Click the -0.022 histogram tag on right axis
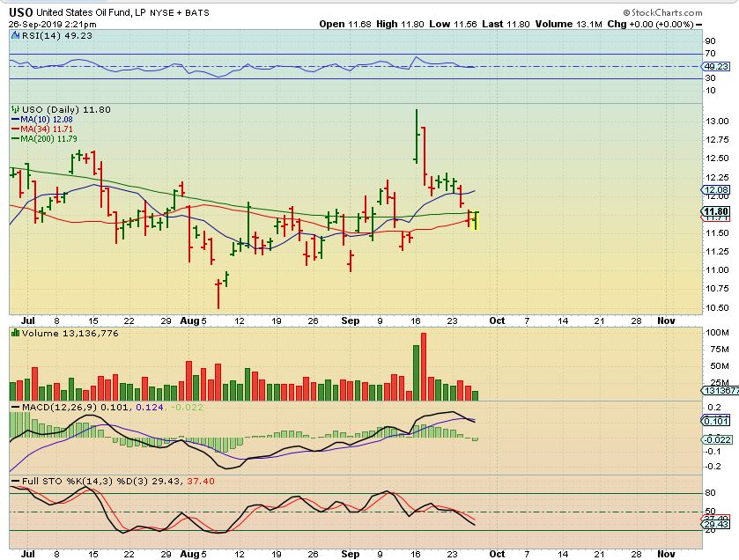Image resolution: width=739 pixels, height=560 pixels. (x=717, y=439)
